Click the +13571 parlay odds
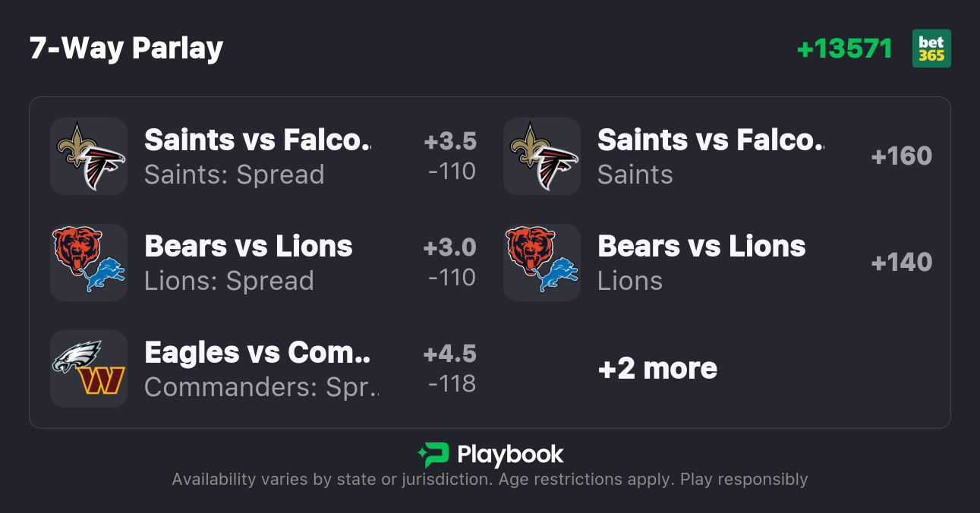Image resolution: width=980 pixels, height=513 pixels. click(x=844, y=49)
